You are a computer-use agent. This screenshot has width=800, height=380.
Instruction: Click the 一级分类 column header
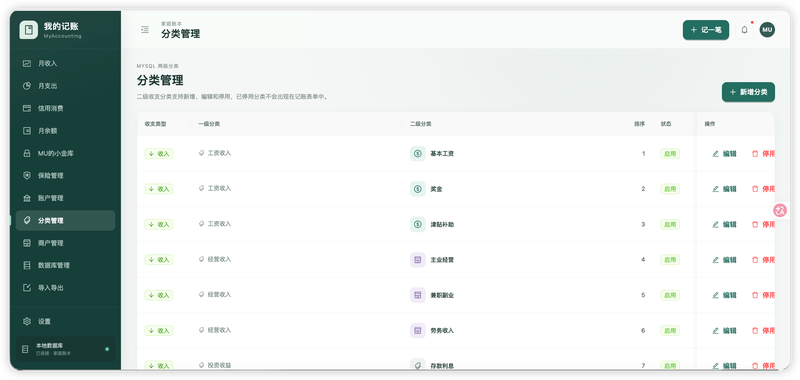[209, 124]
